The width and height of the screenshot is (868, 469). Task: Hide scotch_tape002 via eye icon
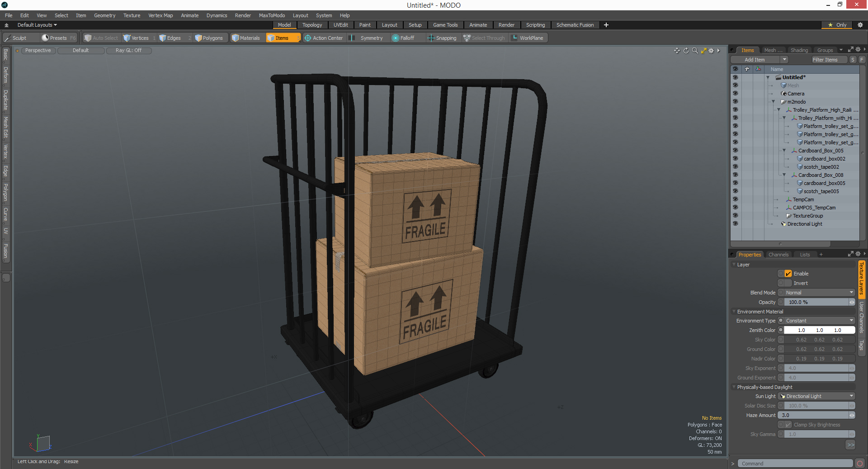pos(735,167)
